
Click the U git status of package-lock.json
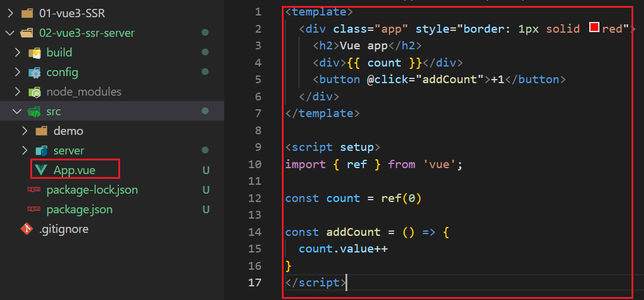[206, 190]
